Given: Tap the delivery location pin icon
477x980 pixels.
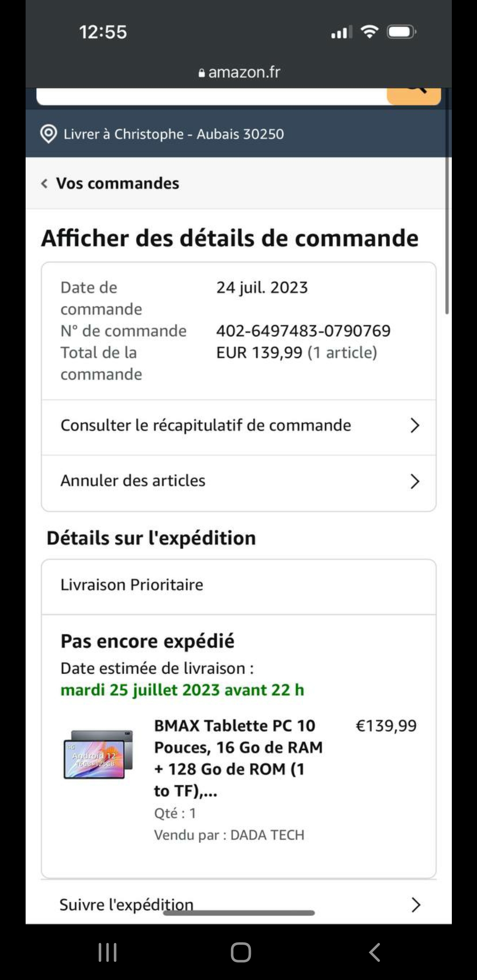Looking at the screenshot, I should click(49, 134).
